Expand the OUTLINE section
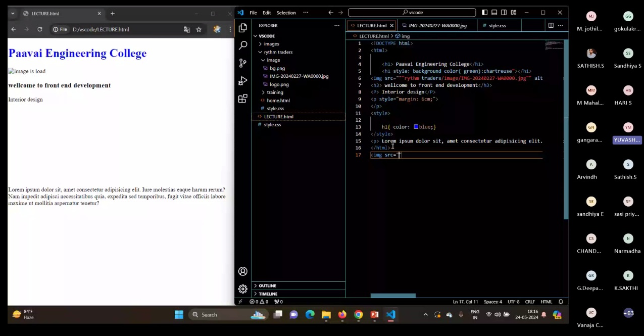 pos(268,286)
